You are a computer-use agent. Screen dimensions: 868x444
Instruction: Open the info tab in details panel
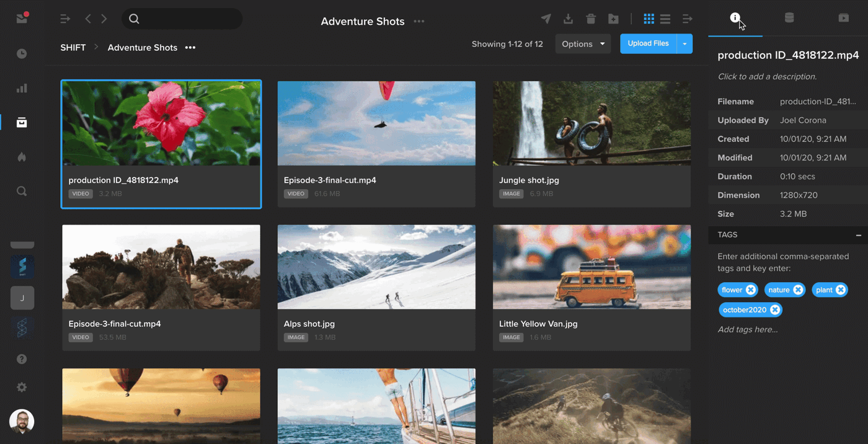click(735, 17)
